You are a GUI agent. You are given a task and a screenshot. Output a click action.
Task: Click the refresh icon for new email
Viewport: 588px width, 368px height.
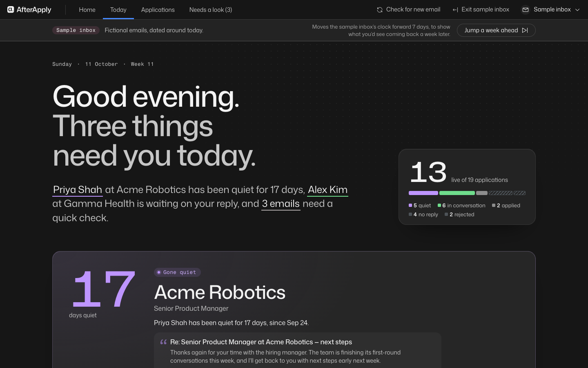tap(380, 9)
